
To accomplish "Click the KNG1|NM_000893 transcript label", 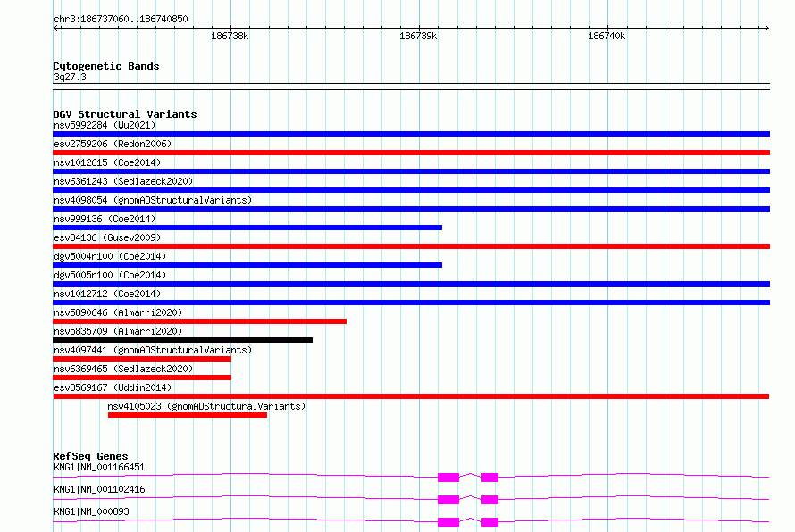I will click(x=91, y=511).
